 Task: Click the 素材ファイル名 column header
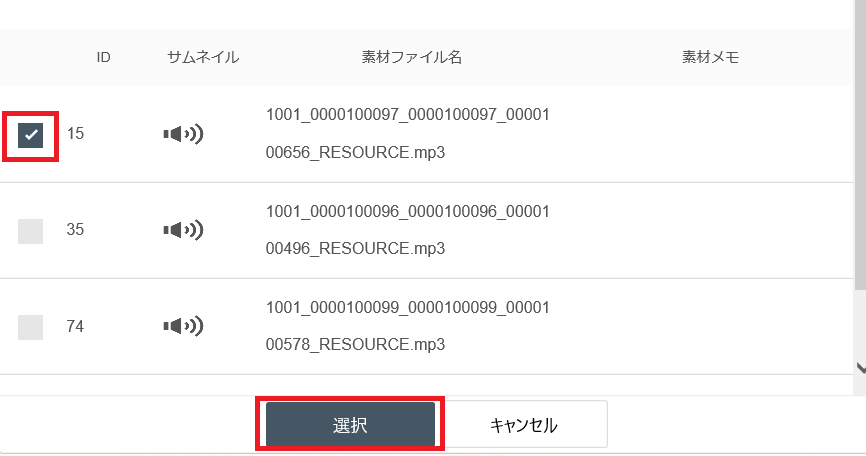click(411, 57)
